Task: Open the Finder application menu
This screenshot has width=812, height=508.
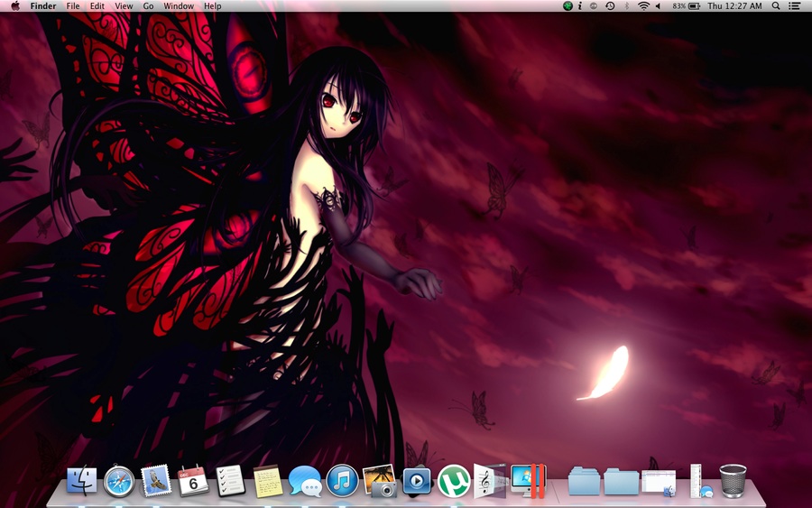Action: pos(43,6)
